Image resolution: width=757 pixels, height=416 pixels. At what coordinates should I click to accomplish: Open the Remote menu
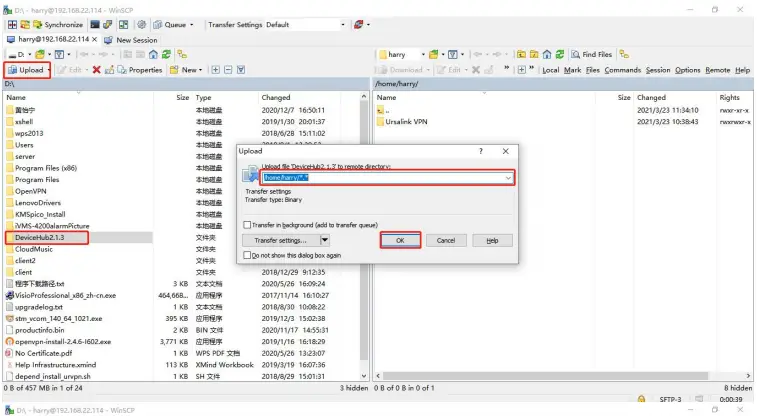click(x=717, y=70)
